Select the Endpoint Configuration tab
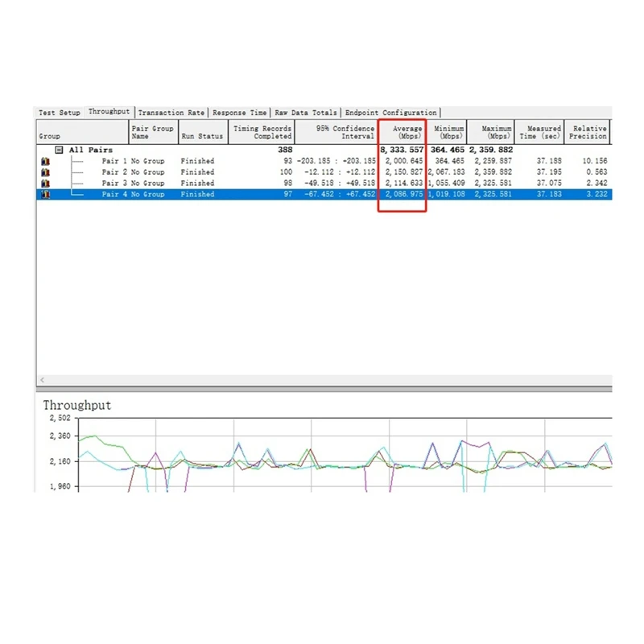Image resolution: width=644 pixels, height=644 pixels. point(390,113)
